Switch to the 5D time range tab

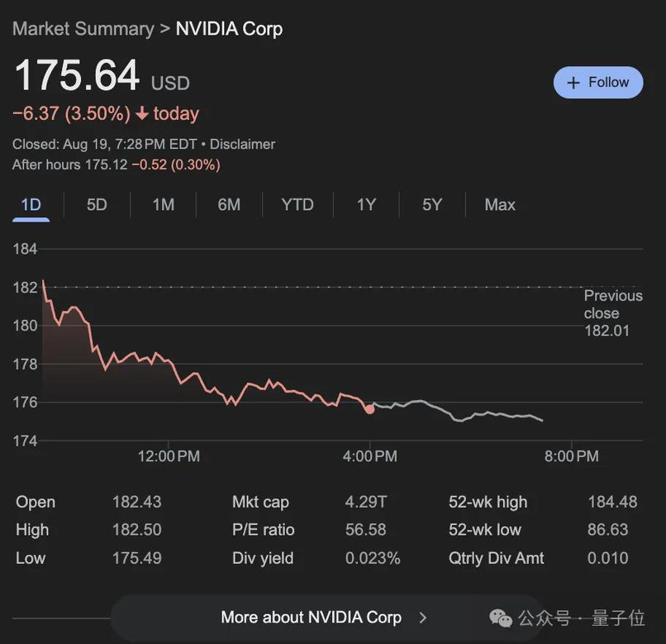[x=97, y=205]
